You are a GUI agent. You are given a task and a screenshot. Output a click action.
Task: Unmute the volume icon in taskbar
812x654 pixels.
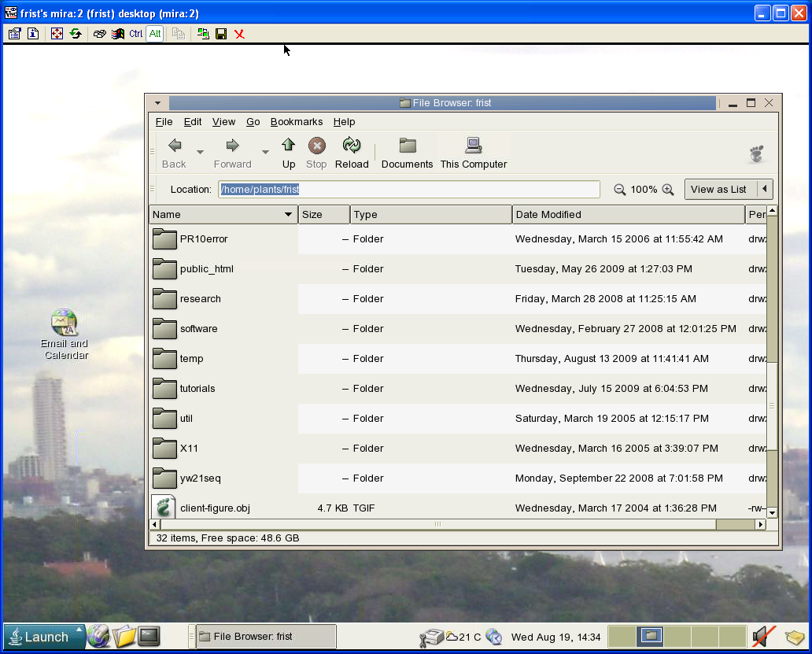(x=763, y=636)
